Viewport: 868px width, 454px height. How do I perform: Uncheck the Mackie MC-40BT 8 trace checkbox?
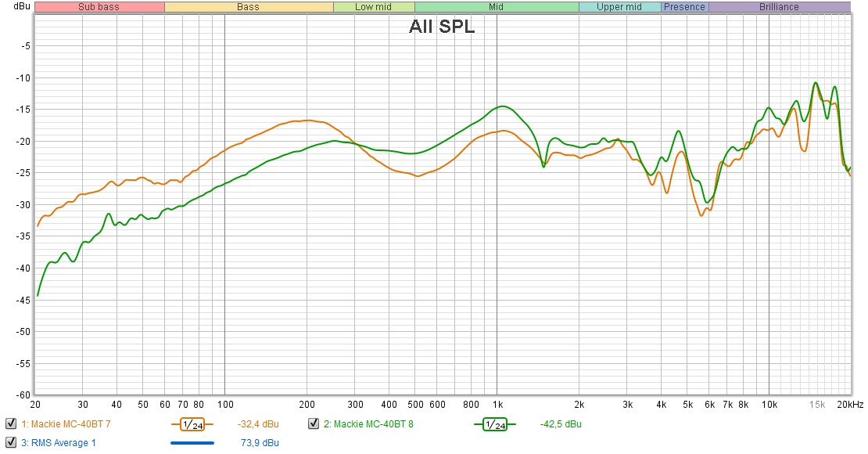click(x=314, y=424)
